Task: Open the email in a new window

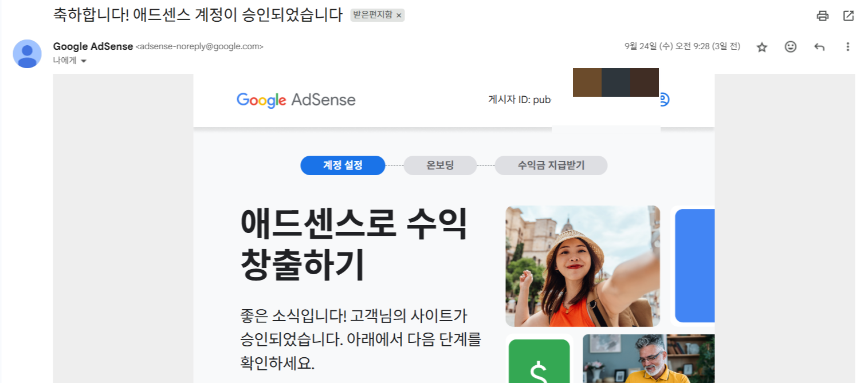Action: (849, 16)
